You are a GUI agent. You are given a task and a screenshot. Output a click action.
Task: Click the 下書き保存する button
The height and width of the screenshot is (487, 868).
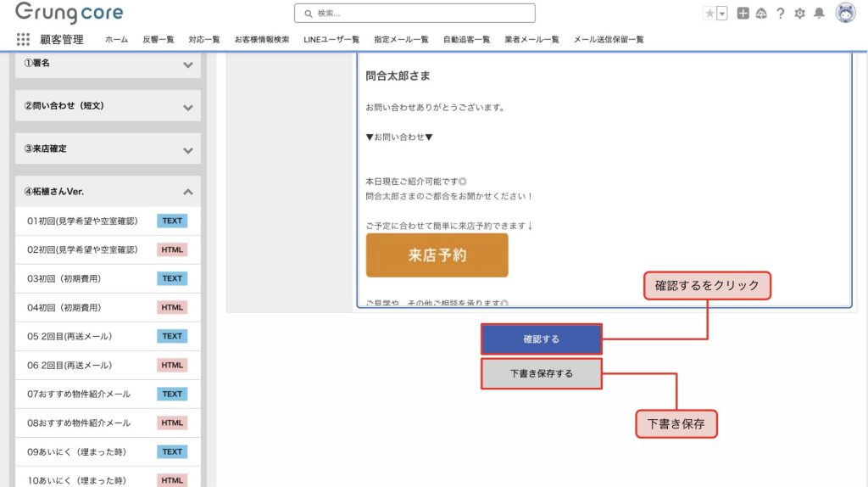(542, 373)
